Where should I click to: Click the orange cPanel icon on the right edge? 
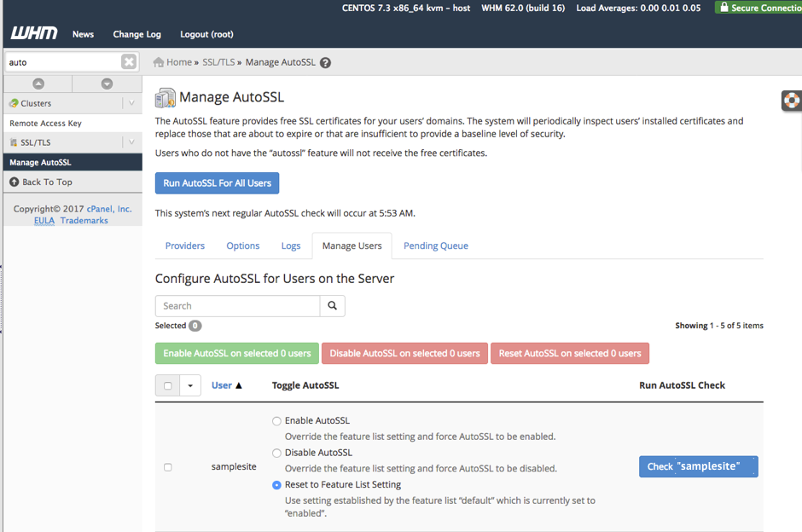coord(792,100)
